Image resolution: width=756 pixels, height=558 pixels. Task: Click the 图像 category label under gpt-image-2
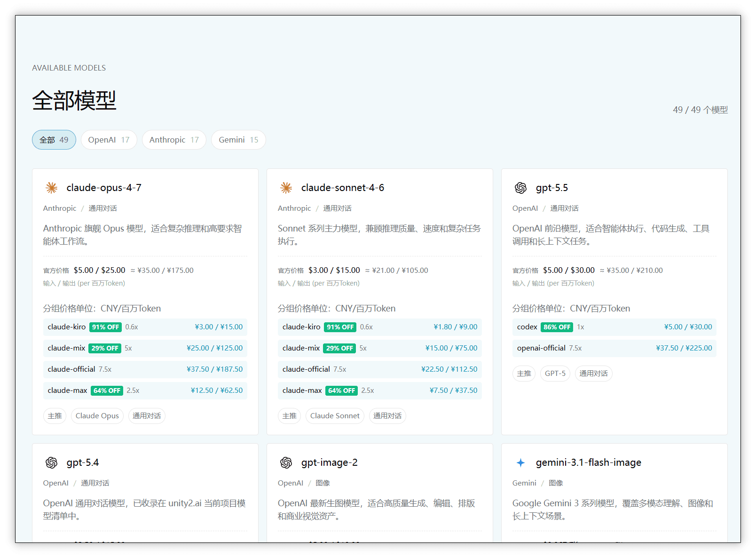click(323, 483)
